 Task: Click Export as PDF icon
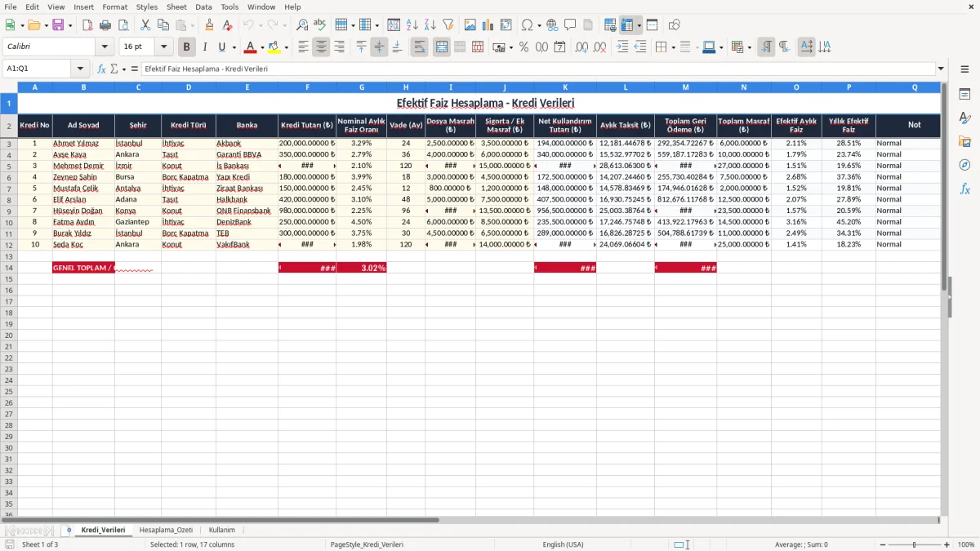[x=87, y=25]
